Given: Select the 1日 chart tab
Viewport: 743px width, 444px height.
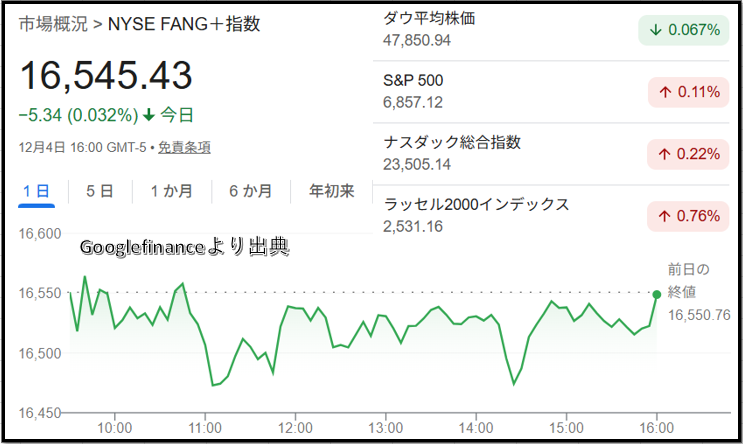Looking at the screenshot, I should pyautogui.click(x=37, y=191).
